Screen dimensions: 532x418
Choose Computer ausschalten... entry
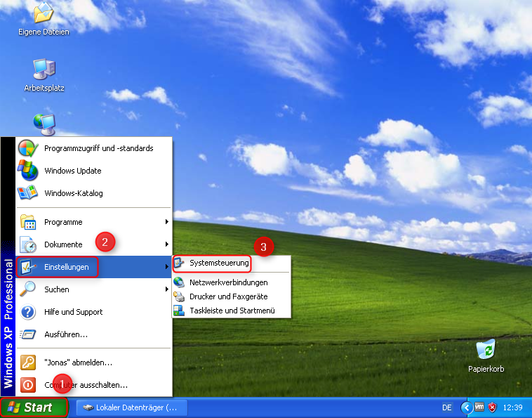tap(94, 385)
